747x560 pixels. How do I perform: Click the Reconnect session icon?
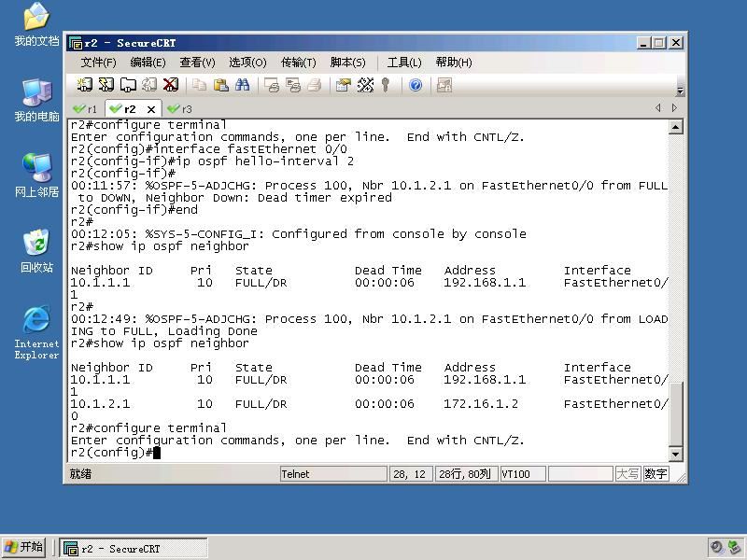pyautogui.click(x=149, y=85)
